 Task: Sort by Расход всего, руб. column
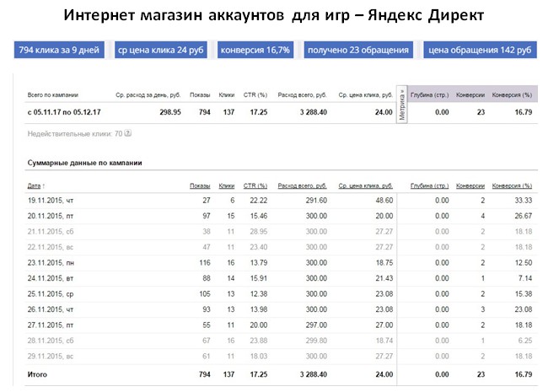pos(303,185)
